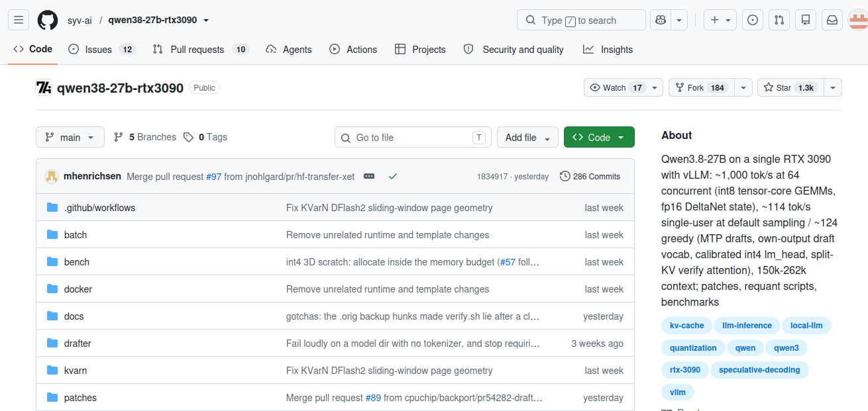This screenshot has width=868, height=411.
Task: Click the docs folder icon
Action: [52, 316]
